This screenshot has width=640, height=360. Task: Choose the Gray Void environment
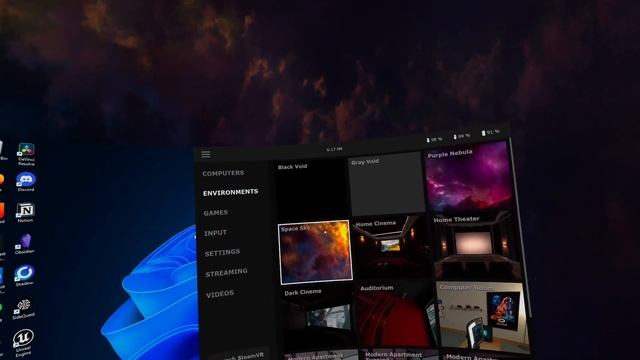[x=386, y=183]
